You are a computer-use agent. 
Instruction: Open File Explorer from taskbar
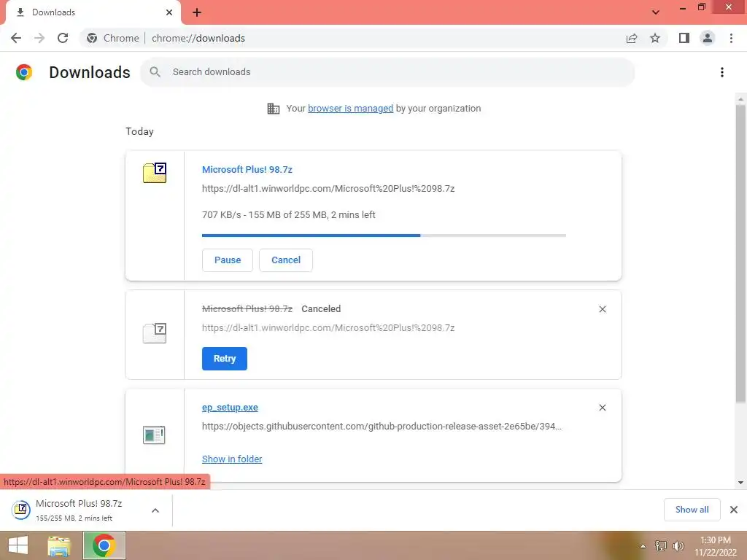(x=59, y=545)
